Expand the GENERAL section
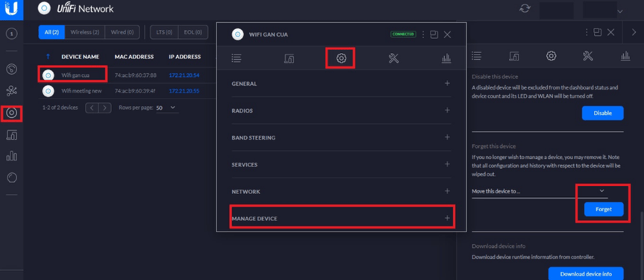This screenshot has height=280, width=644. pos(341,84)
